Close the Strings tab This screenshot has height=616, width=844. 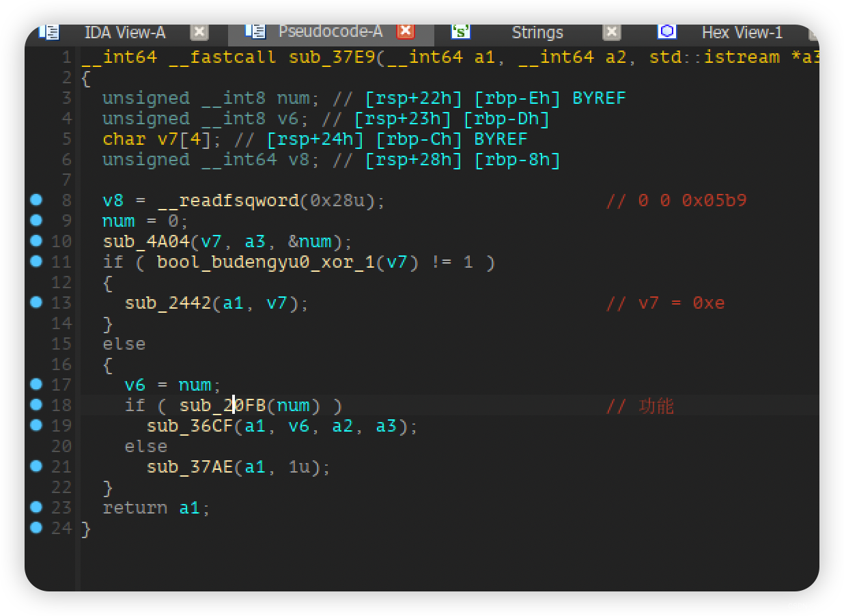612,31
